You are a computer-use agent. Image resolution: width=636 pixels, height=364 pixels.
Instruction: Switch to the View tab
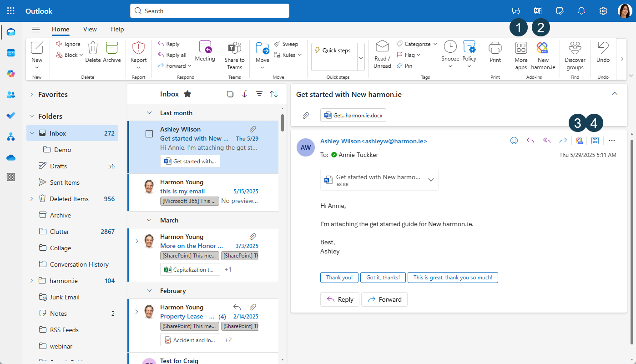[90, 29]
